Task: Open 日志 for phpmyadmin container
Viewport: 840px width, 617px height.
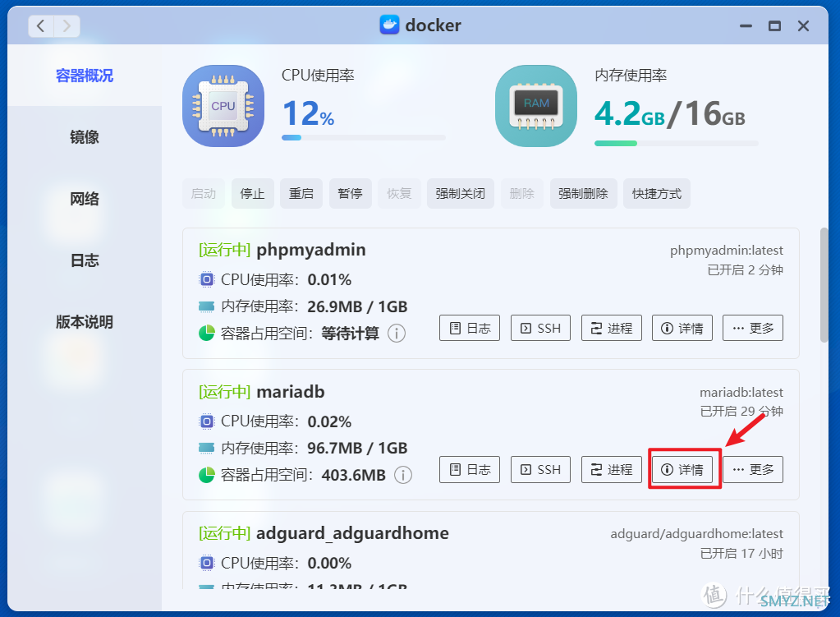Action: point(470,328)
